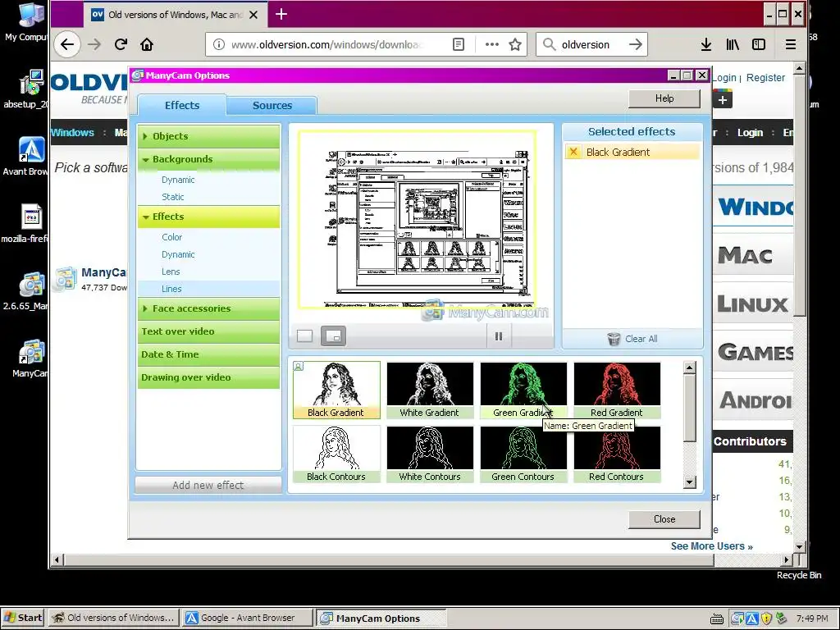Select Lens effects subcategory
Viewport: 840px width, 630px height.
point(171,272)
